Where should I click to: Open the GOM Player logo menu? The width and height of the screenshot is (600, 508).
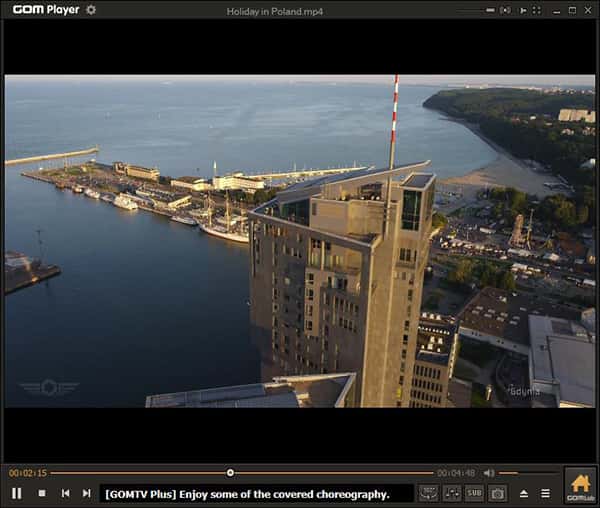pos(45,10)
